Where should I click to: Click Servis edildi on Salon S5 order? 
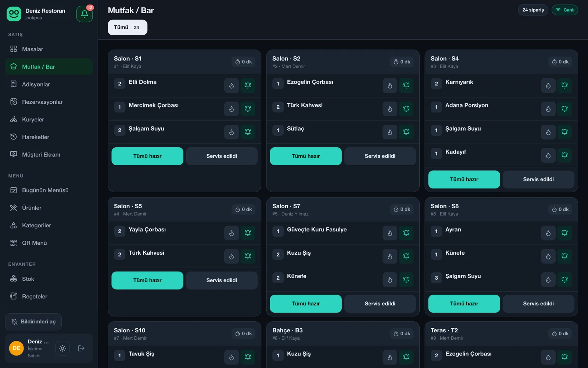pos(222,280)
